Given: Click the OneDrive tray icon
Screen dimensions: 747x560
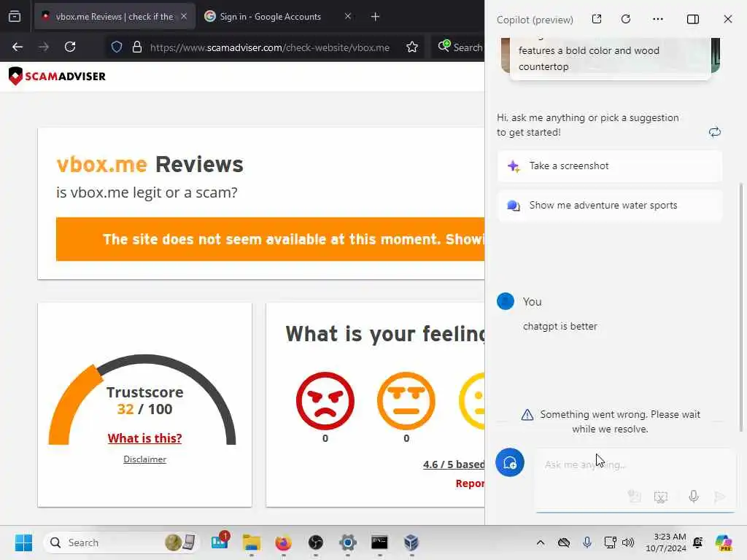Looking at the screenshot, I should click(564, 542).
